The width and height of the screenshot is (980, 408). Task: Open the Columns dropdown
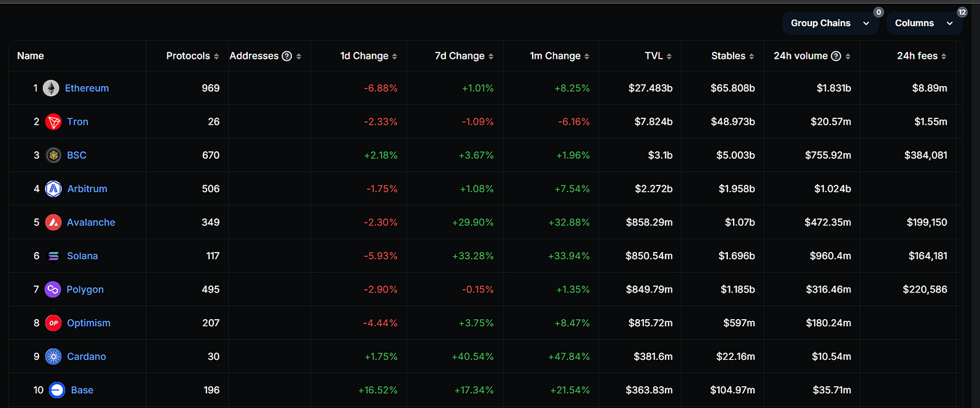click(924, 23)
